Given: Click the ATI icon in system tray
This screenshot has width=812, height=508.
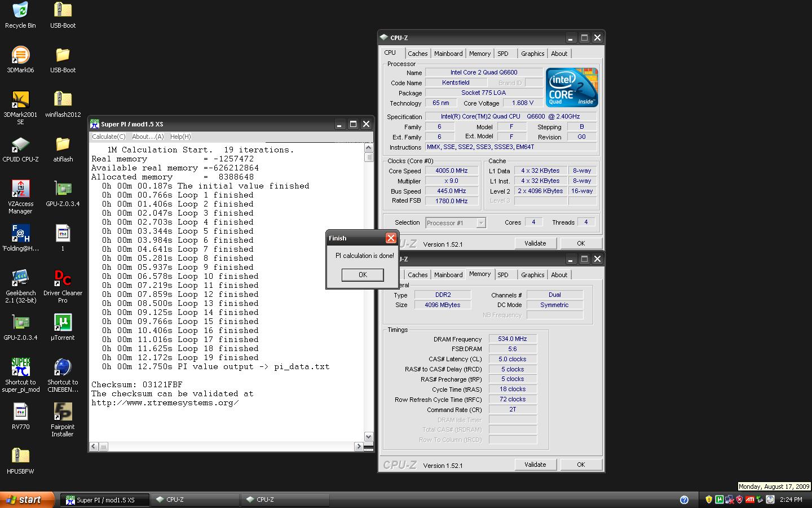Looking at the screenshot, I should point(750,500).
